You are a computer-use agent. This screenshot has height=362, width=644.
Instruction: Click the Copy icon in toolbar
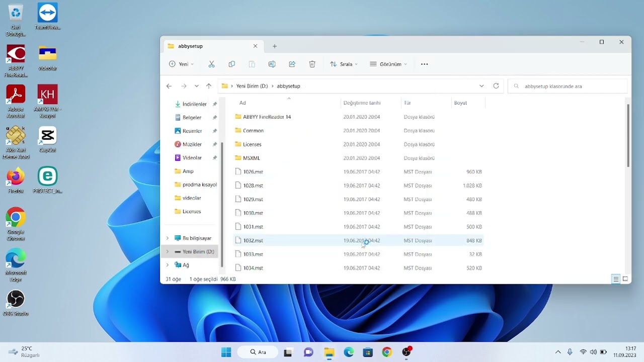point(231,64)
